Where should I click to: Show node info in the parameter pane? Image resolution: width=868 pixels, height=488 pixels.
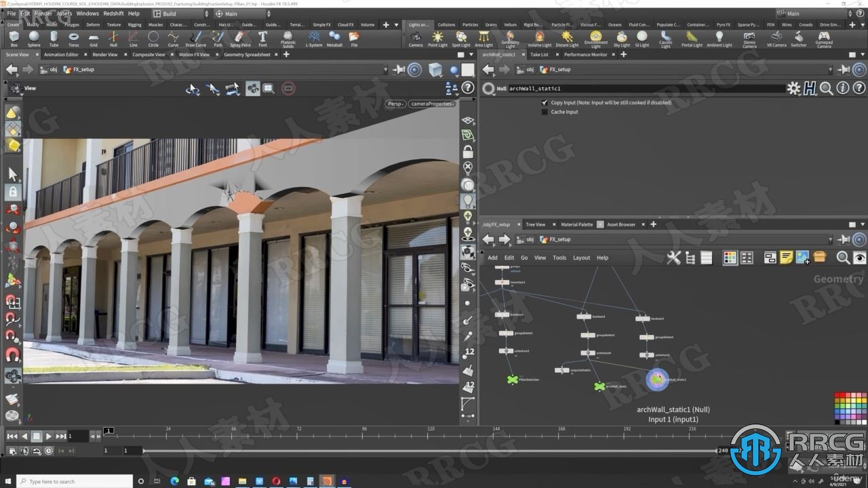coord(843,88)
